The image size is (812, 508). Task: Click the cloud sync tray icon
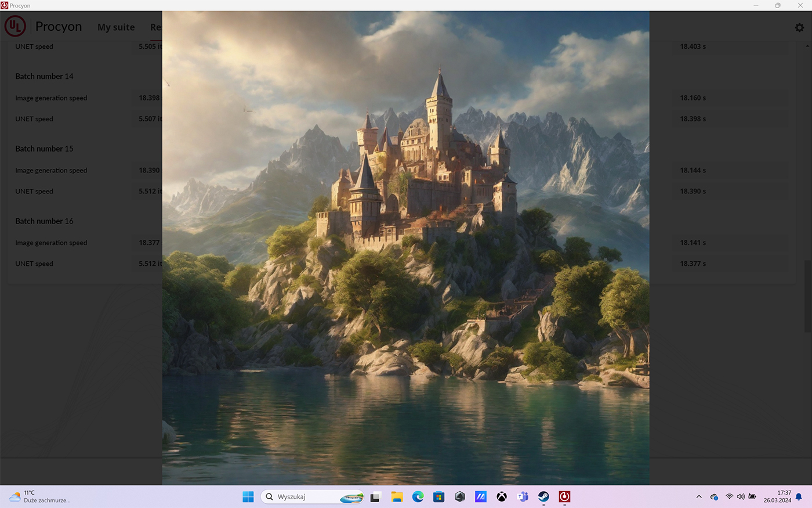[715, 497]
